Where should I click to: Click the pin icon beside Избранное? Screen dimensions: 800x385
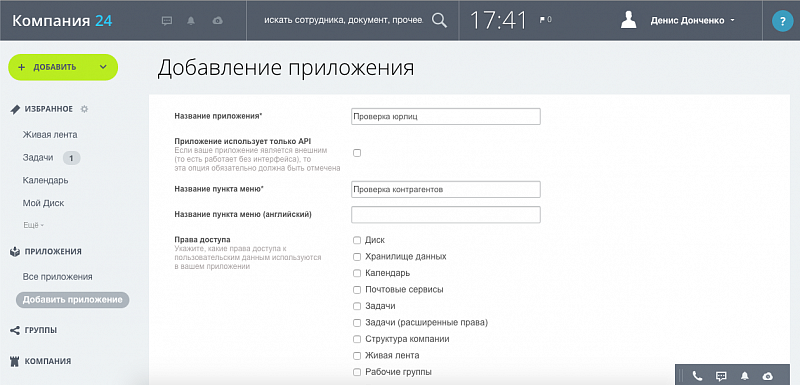pos(15,109)
